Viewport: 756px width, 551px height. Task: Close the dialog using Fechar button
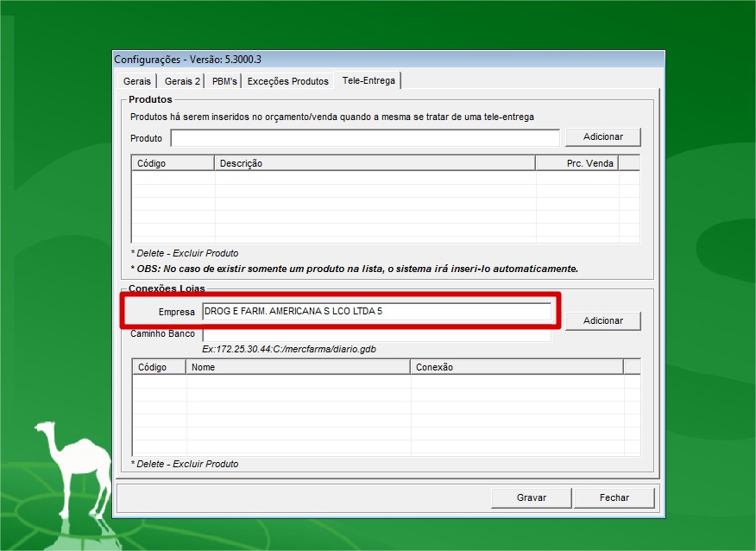[x=614, y=497]
